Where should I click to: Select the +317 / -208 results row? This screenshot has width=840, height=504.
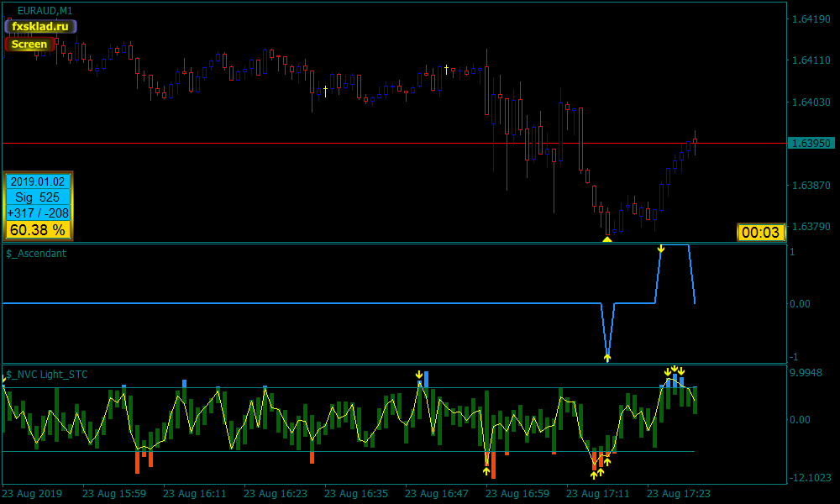click(x=39, y=213)
